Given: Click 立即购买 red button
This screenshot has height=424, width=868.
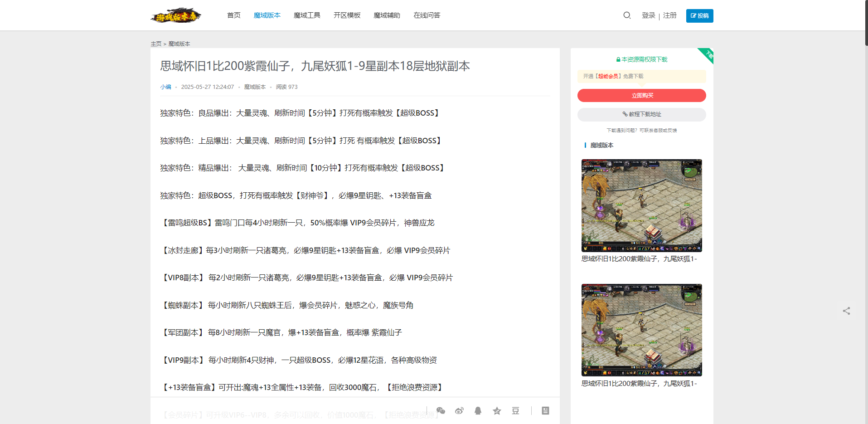Looking at the screenshot, I should 641,96.
